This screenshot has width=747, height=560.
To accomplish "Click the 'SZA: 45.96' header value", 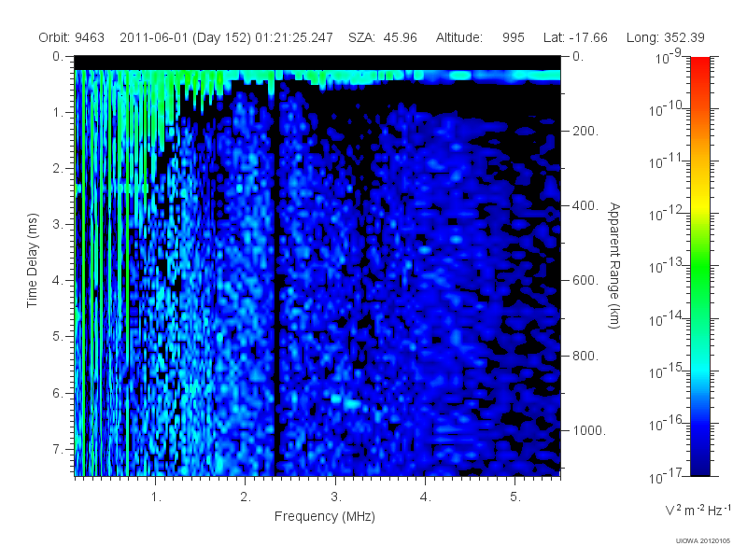I will coord(383,37).
